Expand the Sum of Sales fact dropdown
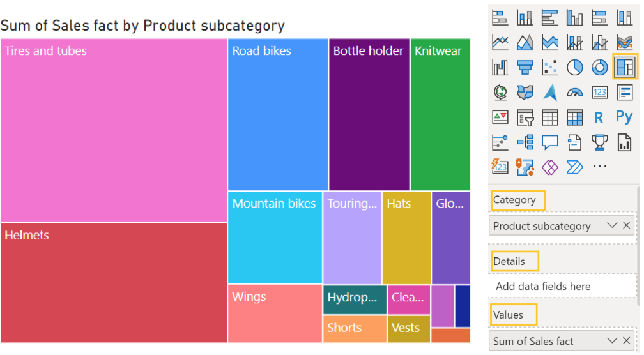This screenshot has width=644, height=355. pos(612,341)
